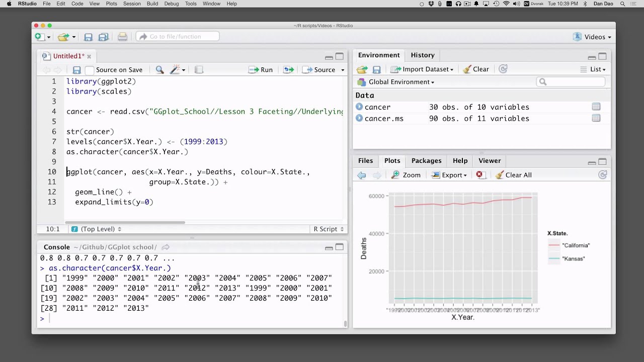The height and width of the screenshot is (362, 644).
Task: Click the editor horizontal scrollbar
Action: 125,222
